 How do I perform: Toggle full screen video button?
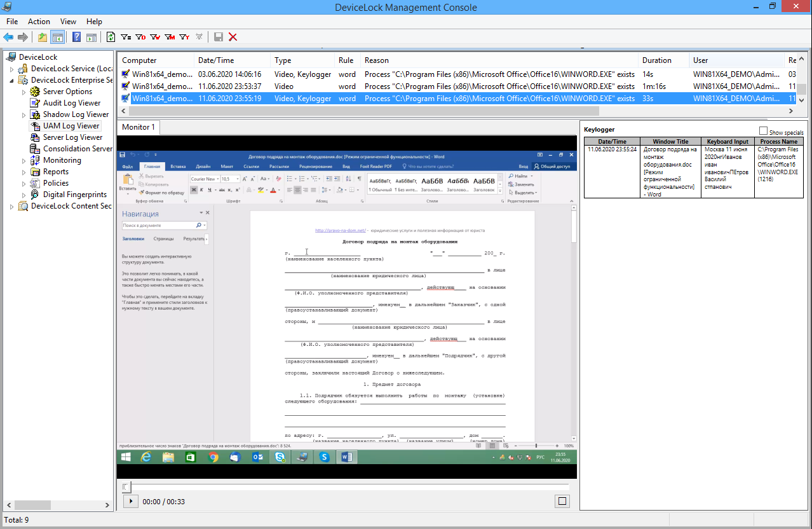pos(562,501)
